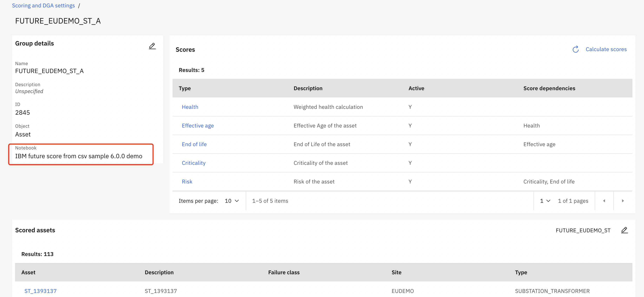644x297 pixels.
Task: Click 'Criticality, End of life' dependencies cell
Action: tap(549, 182)
